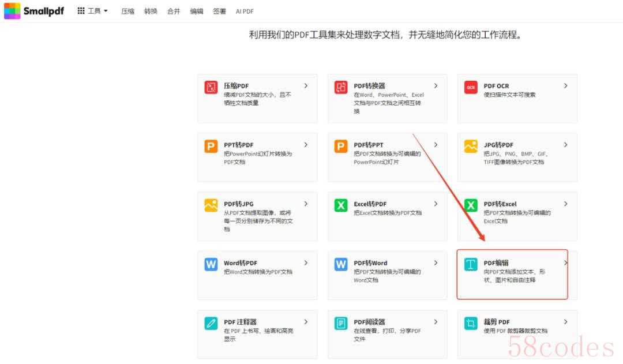
Task: Click chevron arrow on PDF转JPG card
Action: click(306, 204)
